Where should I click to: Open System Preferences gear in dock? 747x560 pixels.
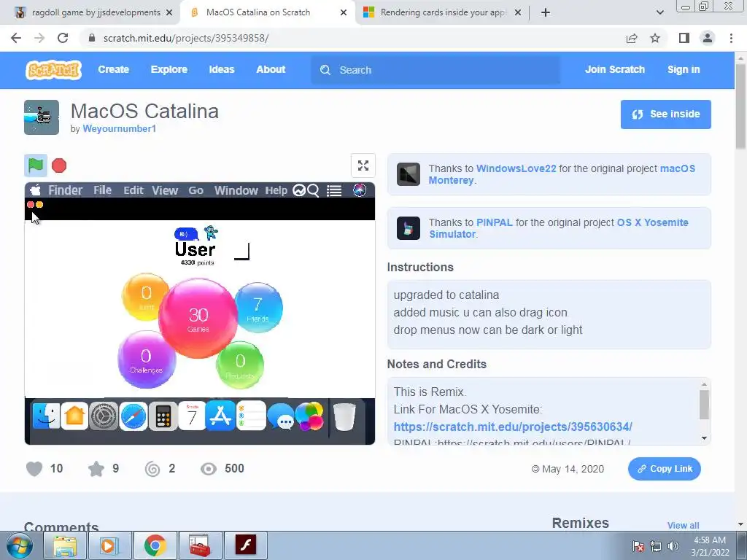click(104, 416)
